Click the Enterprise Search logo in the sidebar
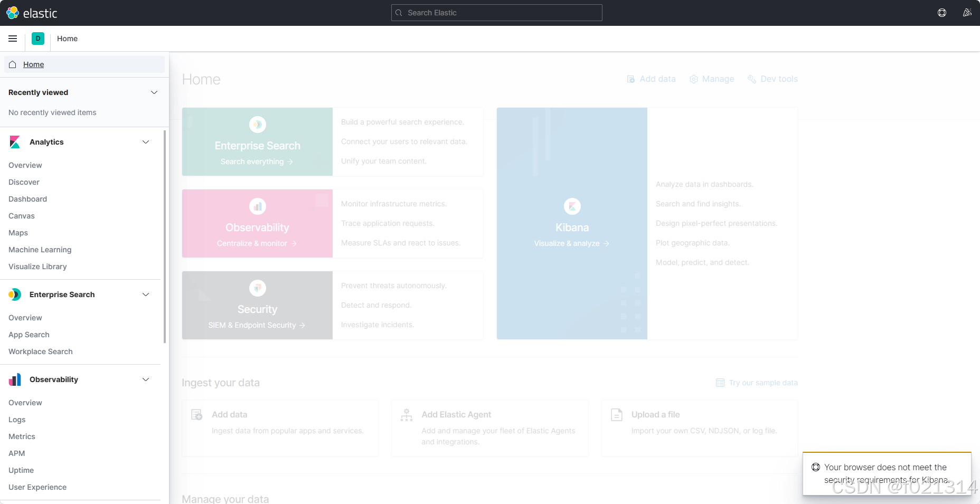Image resolution: width=980 pixels, height=504 pixels. [15, 294]
